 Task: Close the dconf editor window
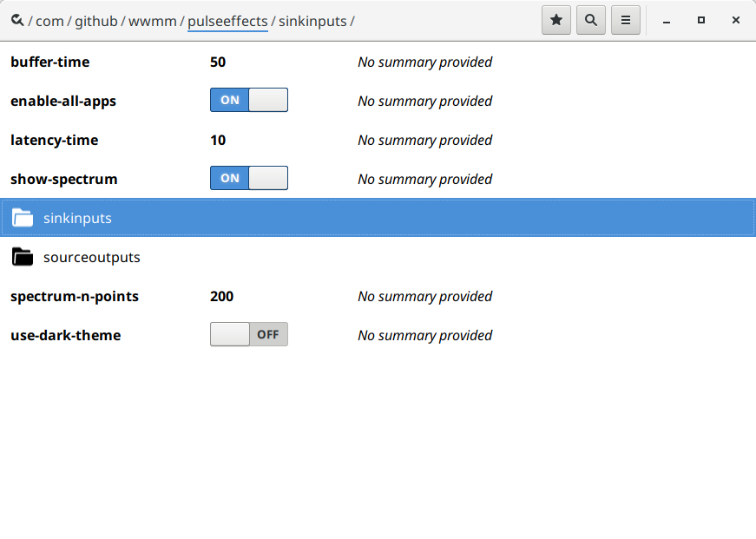tap(736, 20)
